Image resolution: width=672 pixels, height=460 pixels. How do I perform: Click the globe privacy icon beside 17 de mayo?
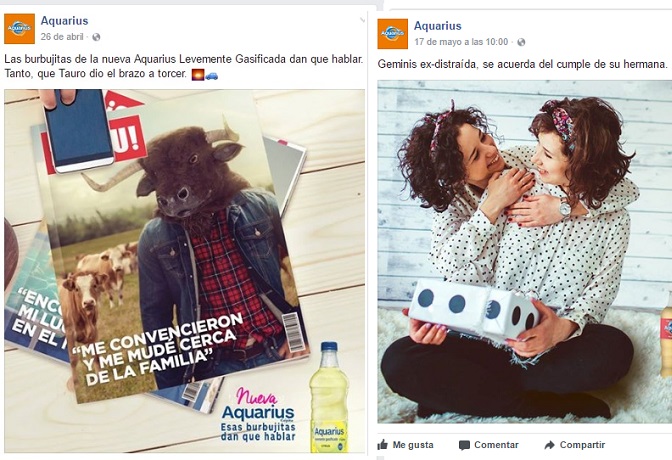(521, 42)
